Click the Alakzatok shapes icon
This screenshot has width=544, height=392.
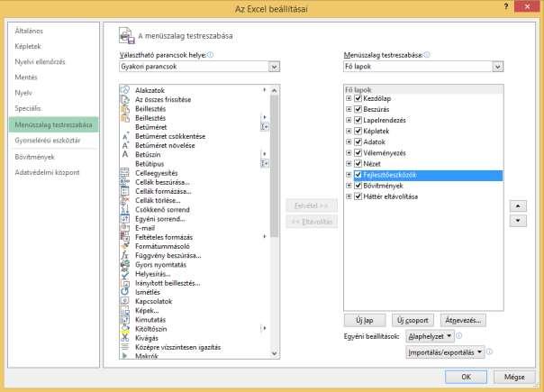[x=124, y=90]
